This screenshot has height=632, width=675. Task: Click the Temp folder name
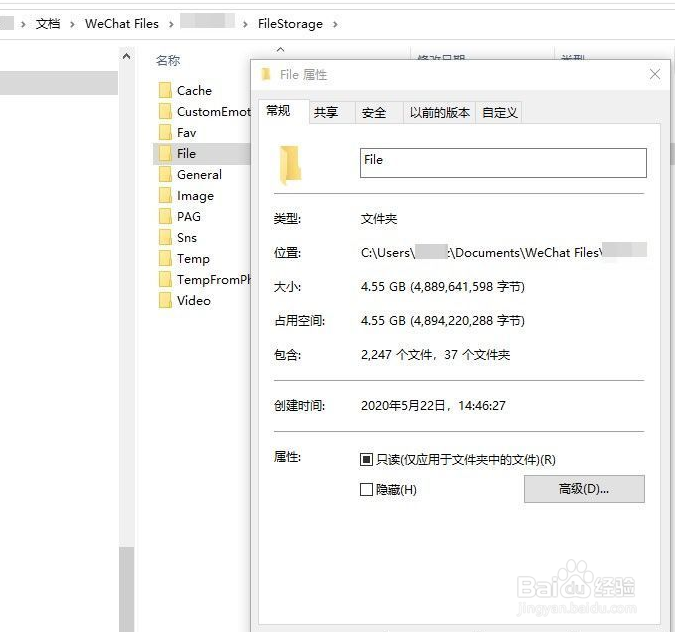(193, 259)
